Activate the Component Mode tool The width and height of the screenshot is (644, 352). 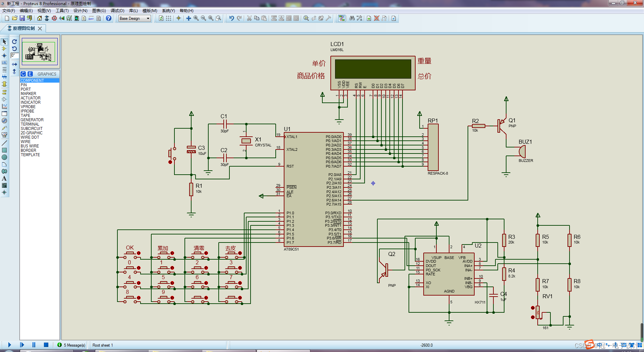tap(4, 49)
